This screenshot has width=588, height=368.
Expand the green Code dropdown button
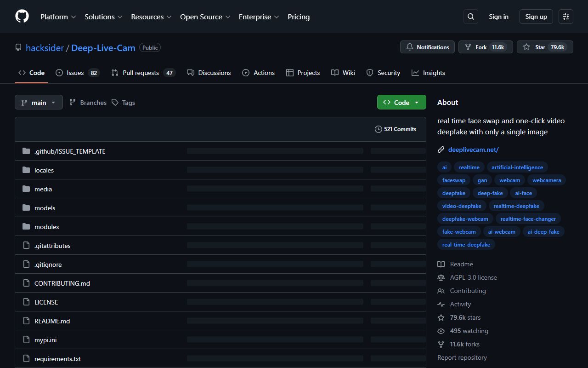401,103
